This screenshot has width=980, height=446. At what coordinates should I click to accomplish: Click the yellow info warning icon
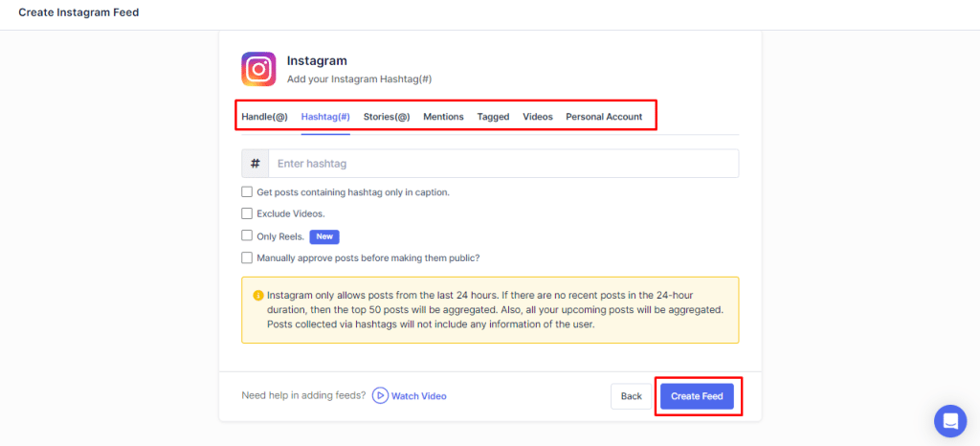click(x=257, y=296)
